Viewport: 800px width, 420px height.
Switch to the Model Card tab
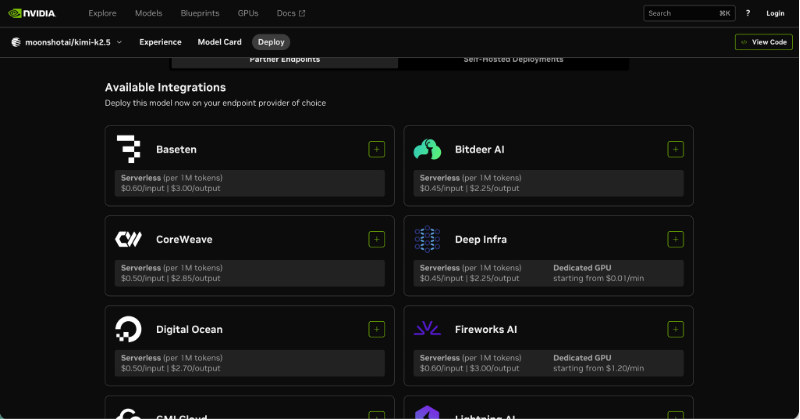(x=219, y=42)
